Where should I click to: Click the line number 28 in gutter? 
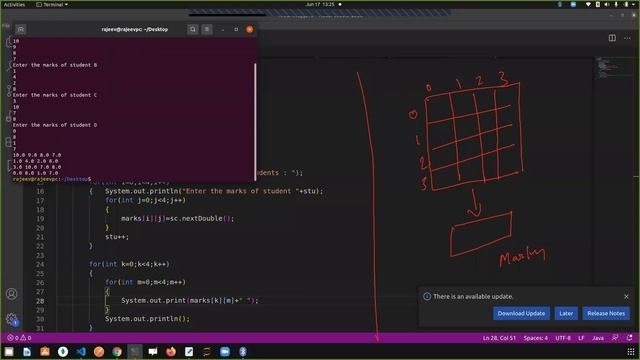click(x=40, y=301)
